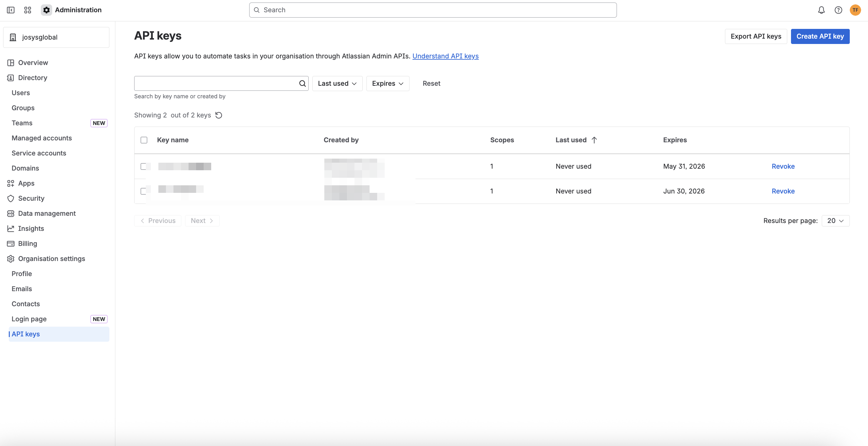Open the app switcher grid icon
Screen dimensions: 868x446
click(28, 10)
